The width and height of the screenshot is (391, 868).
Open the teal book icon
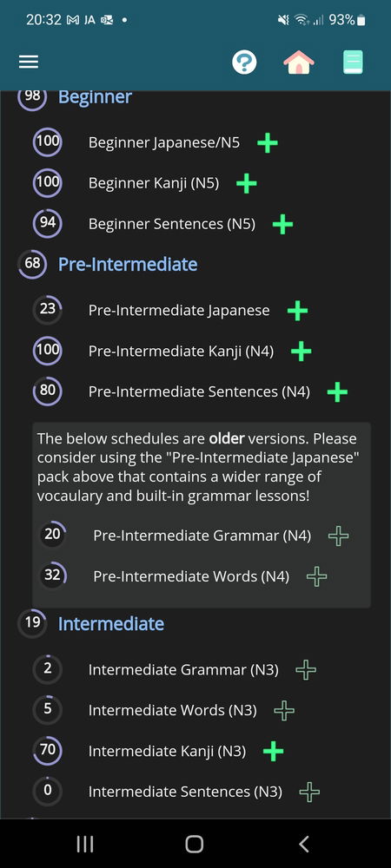(x=353, y=62)
